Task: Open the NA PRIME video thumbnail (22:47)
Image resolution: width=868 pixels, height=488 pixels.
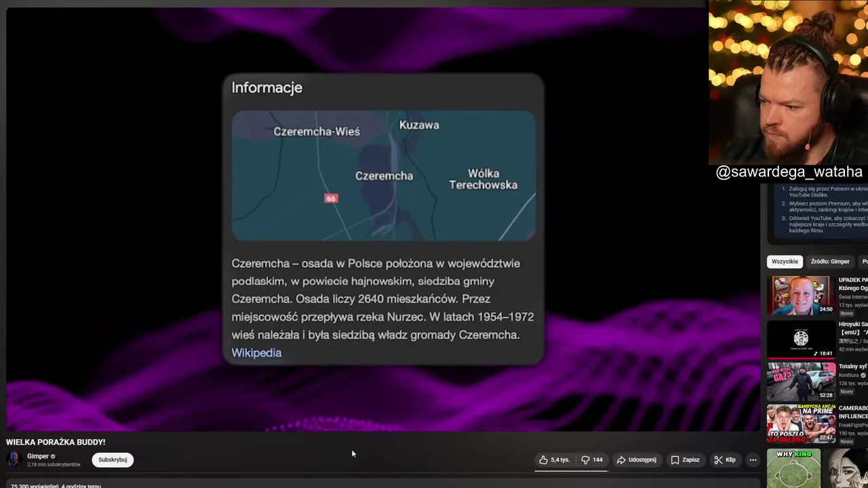Action: [x=801, y=424]
